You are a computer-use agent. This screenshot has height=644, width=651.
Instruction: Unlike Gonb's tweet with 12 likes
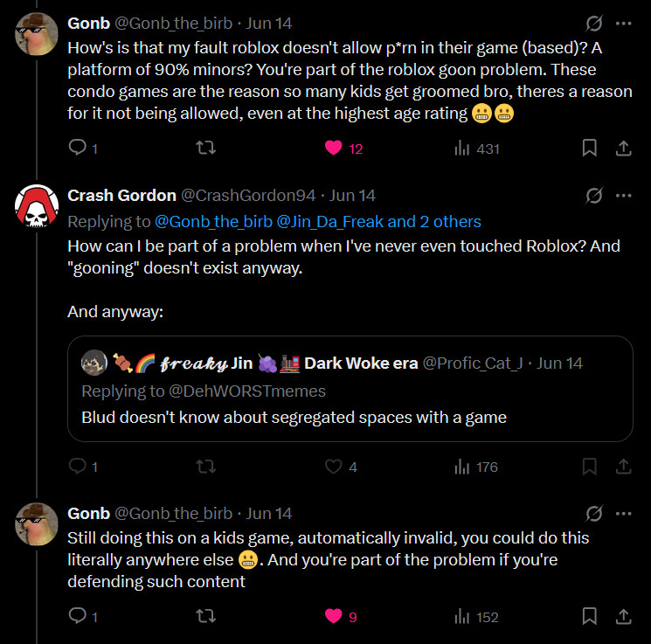(x=333, y=149)
